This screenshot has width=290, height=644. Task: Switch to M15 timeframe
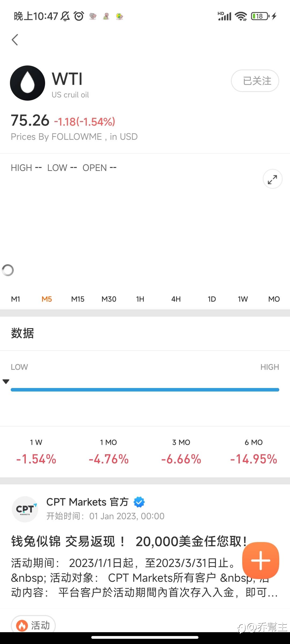(78, 299)
